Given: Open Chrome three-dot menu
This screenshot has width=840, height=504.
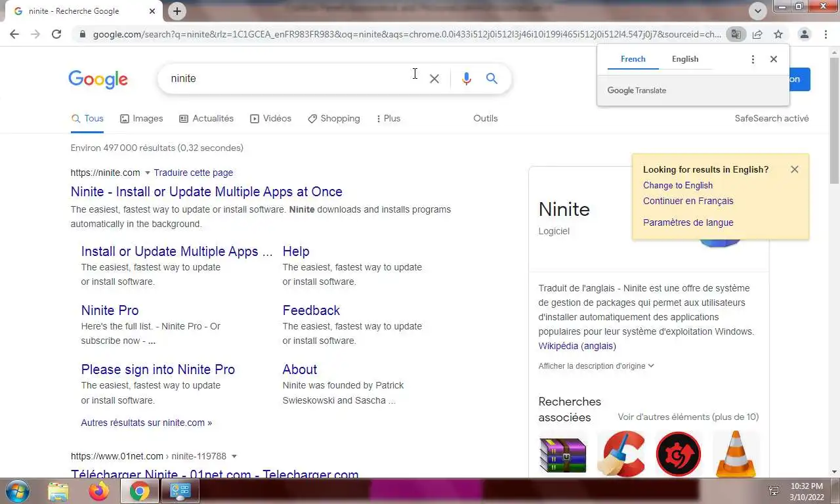Looking at the screenshot, I should click(x=825, y=34).
